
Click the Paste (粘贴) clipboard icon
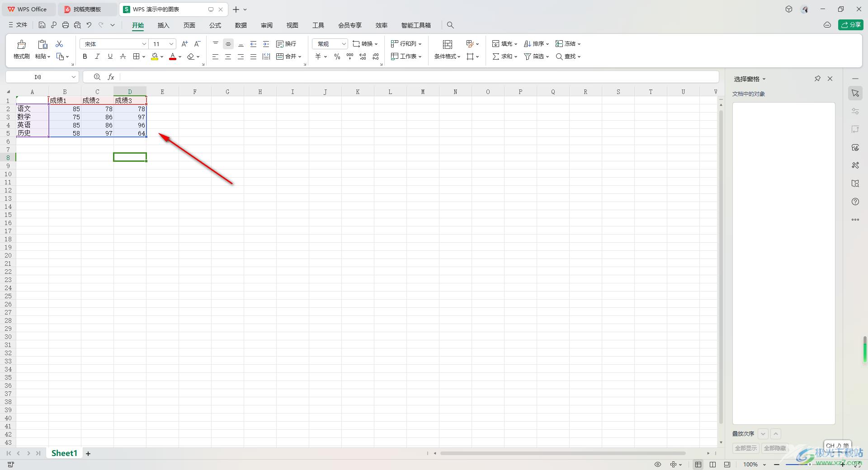tap(42, 44)
